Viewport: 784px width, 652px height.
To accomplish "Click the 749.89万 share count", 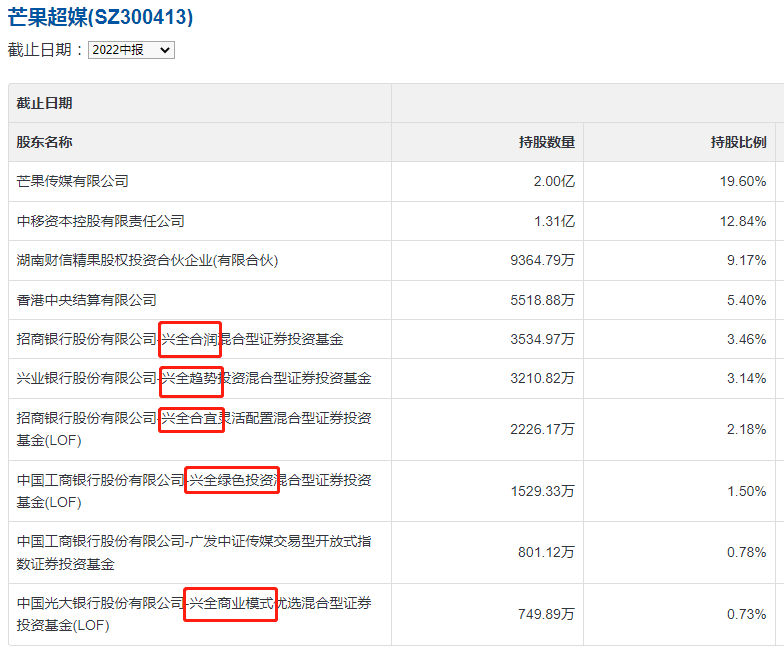I will (546, 614).
